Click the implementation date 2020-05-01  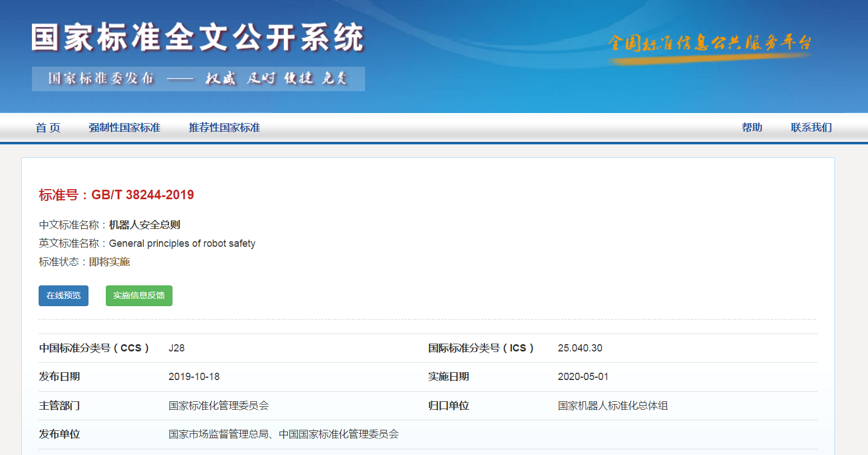(583, 377)
